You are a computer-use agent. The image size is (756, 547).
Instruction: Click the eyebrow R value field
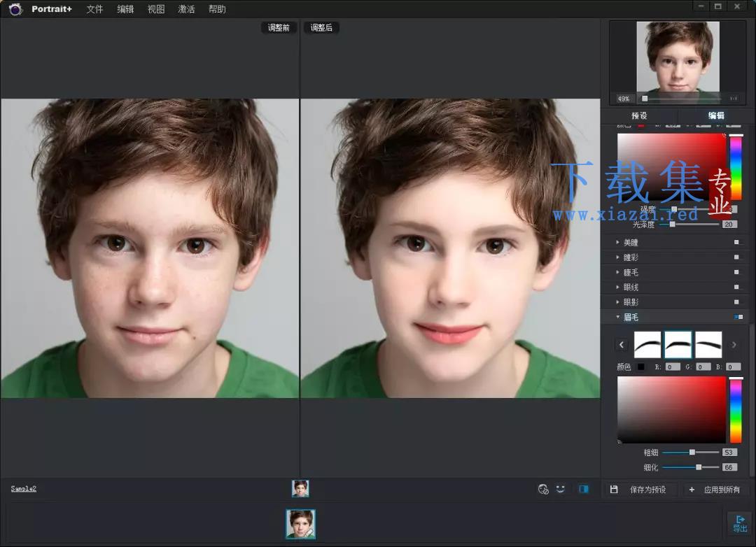click(672, 367)
